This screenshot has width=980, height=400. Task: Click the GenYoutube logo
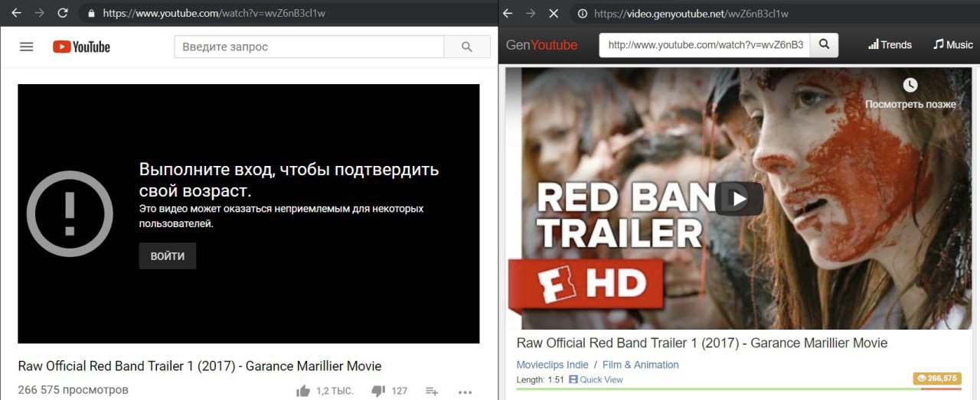click(541, 45)
